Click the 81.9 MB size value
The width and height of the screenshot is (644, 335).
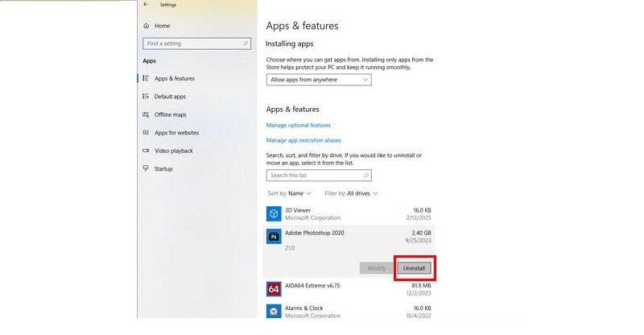[x=421, y=285]
